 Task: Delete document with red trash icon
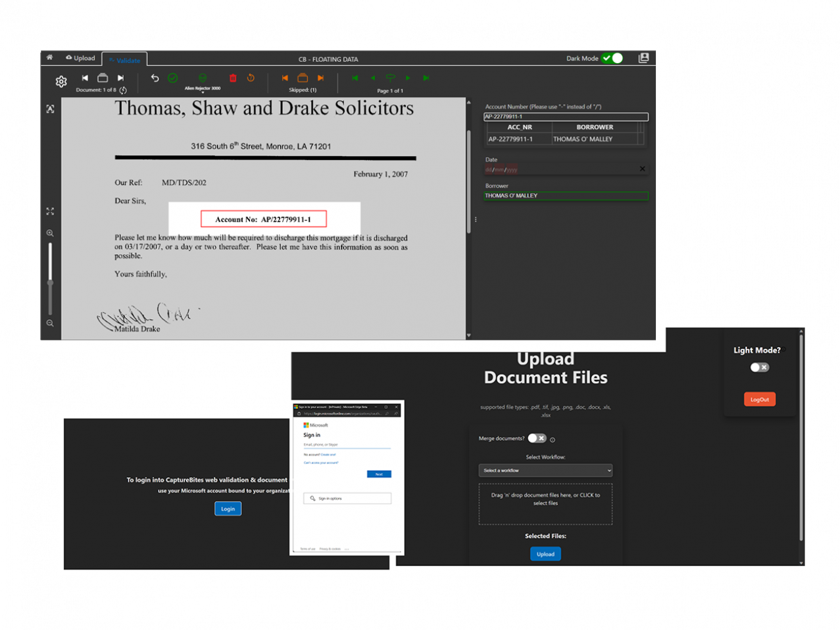[233, 78]
